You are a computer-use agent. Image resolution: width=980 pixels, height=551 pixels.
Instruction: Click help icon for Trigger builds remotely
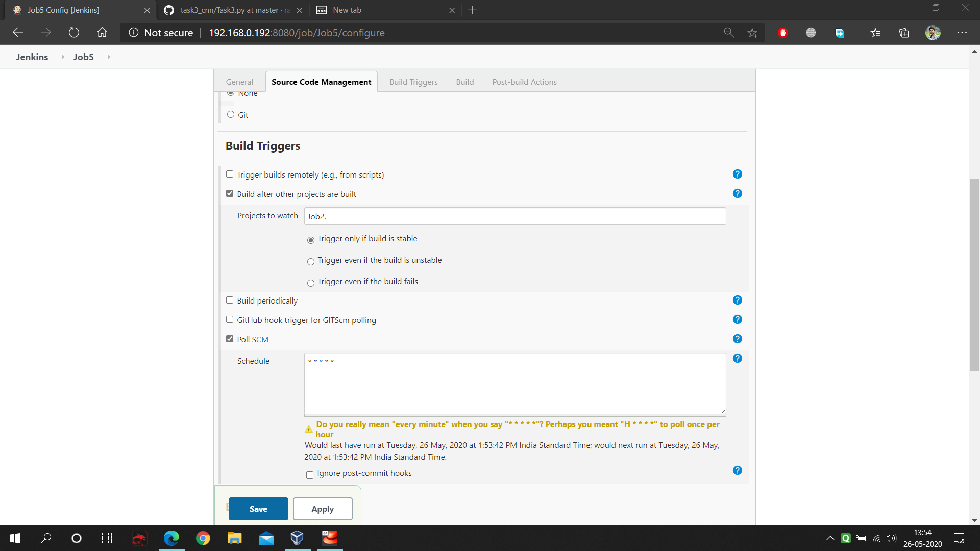click(737, 174)
